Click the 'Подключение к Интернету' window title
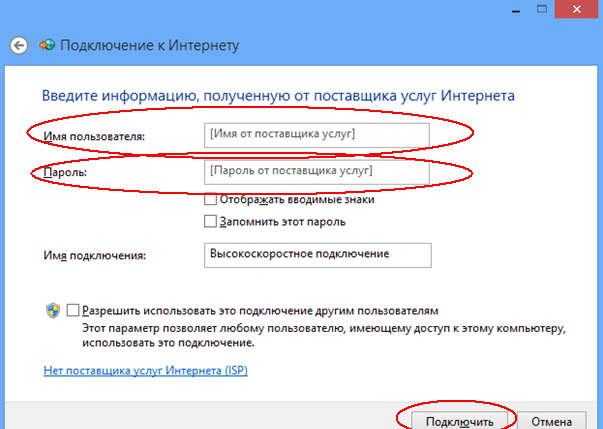 tap(150, 46)
